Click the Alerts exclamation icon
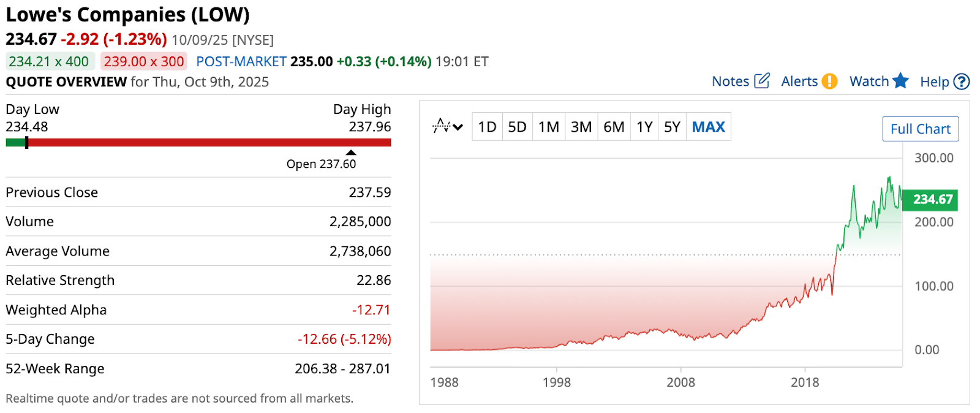The width and height of the screenshot is (980, 413). [829, 81]
